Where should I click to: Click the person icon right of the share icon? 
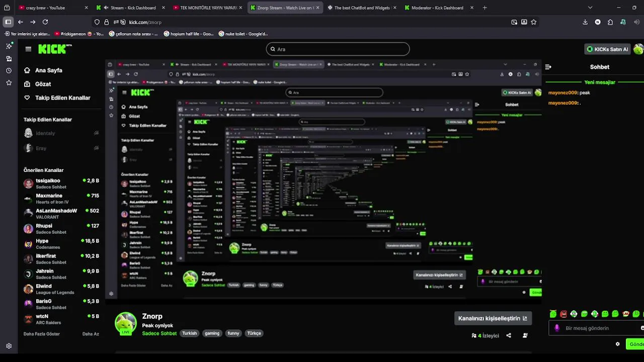(x=525, y=335)
